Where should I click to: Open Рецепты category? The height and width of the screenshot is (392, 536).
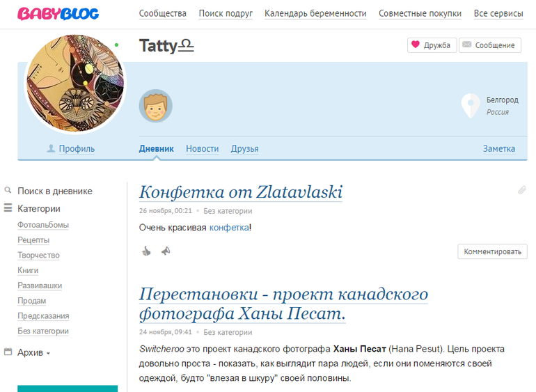tap(33, 240)
